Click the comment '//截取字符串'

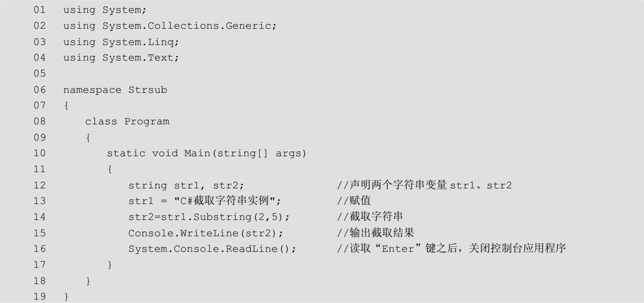click(x=370, y=217)
